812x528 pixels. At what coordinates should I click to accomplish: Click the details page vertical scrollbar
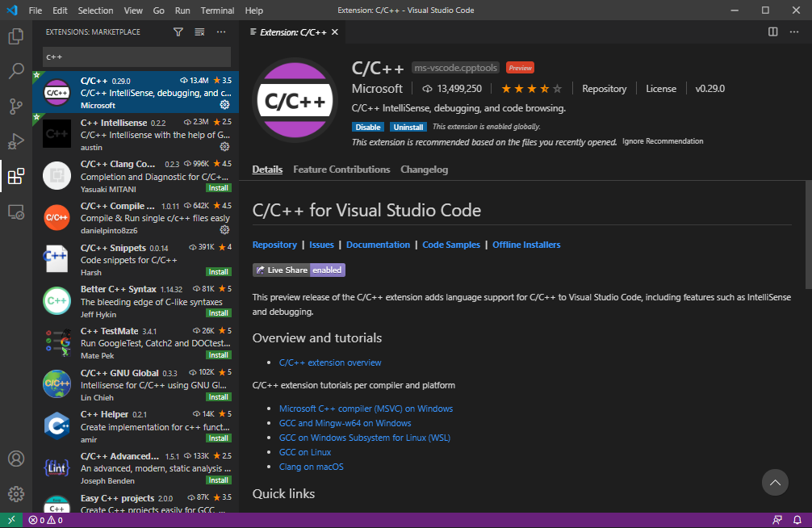pos(809,235)
